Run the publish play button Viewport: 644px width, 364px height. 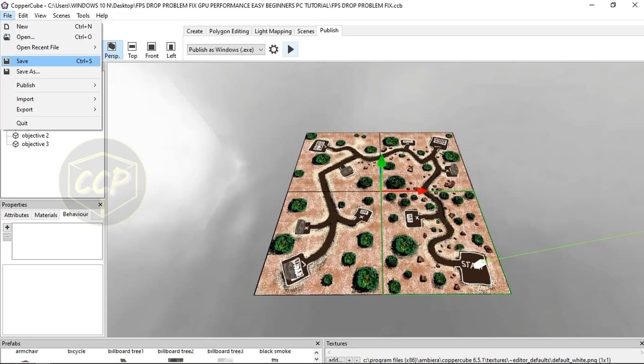click(x=290, y=49)
